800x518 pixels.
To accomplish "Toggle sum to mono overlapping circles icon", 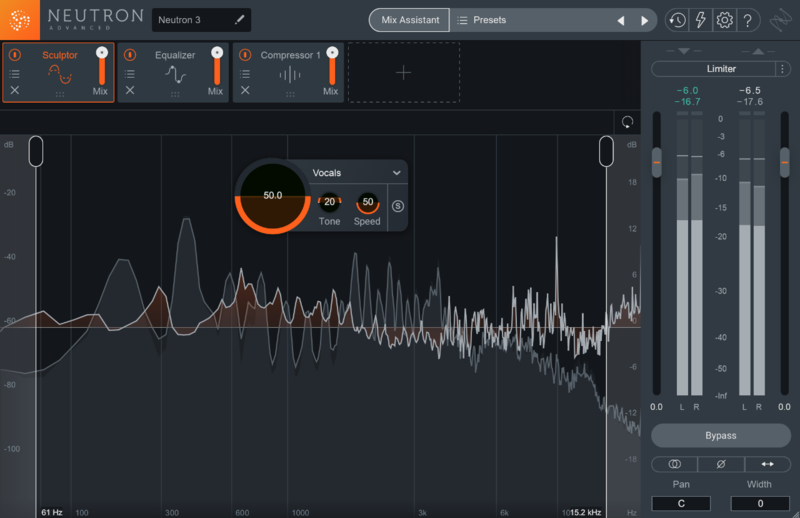I will pos(674,464).
